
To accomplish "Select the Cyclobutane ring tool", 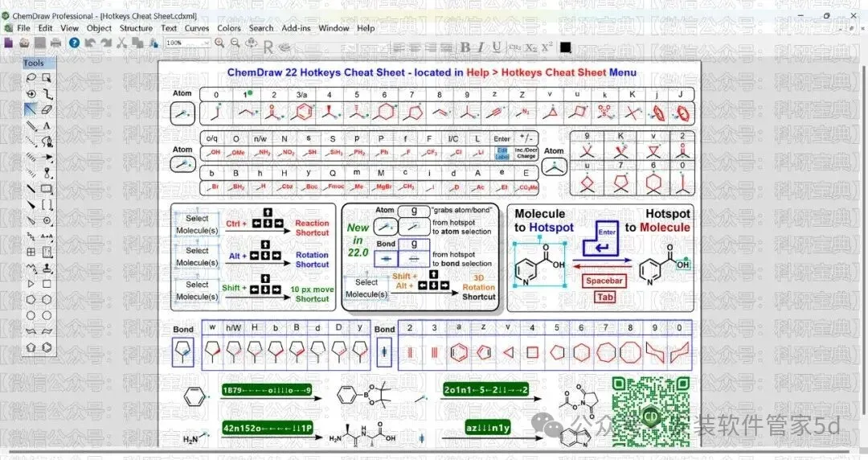I will pyautogui.click(x=47, y=284).
